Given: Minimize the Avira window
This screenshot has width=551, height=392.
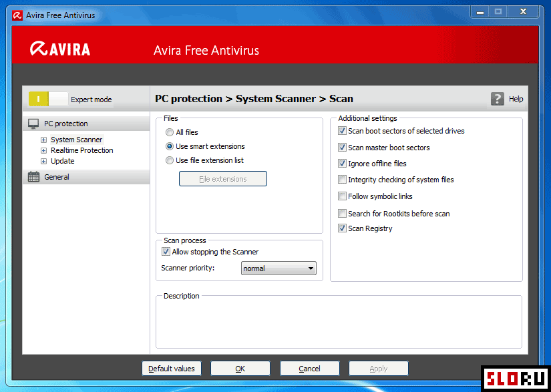Looking at the screenshot, I should pyautogui.click(x=480, y=12).
